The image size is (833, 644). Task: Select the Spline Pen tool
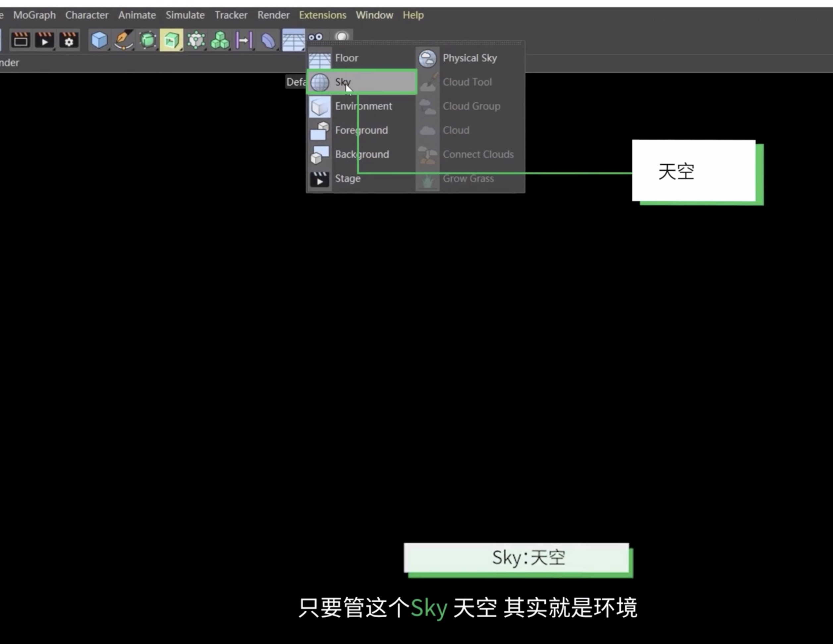tap(124, 40)
